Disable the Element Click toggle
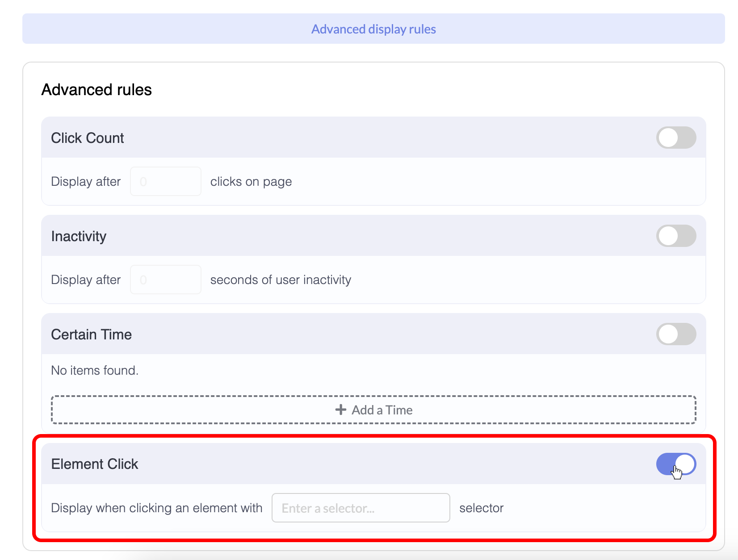738x560 pixels. [x=675, y=464]
